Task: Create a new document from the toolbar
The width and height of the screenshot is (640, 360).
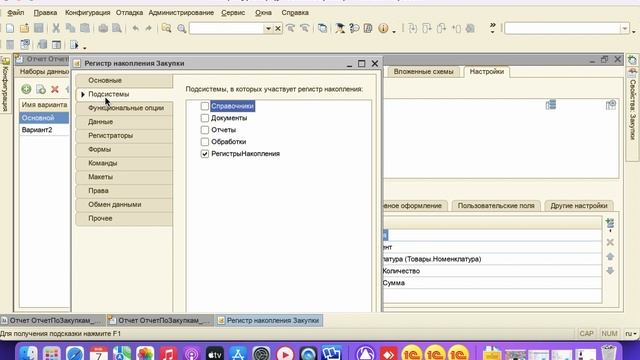Action: click(x=10, y=28)
